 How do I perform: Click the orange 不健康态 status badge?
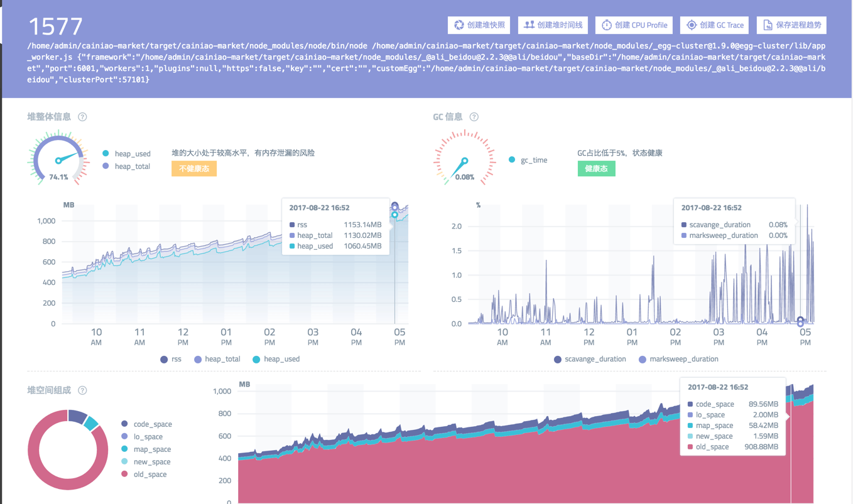coord(194,169)
